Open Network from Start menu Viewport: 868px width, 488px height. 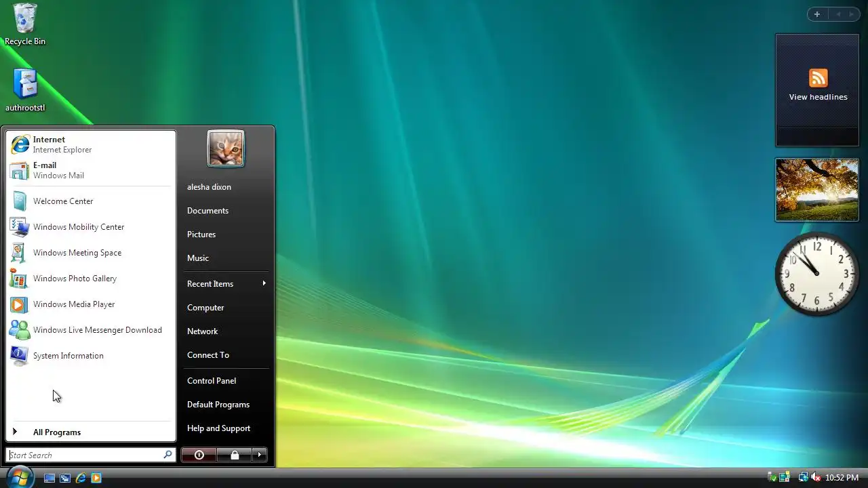[225, 331]
